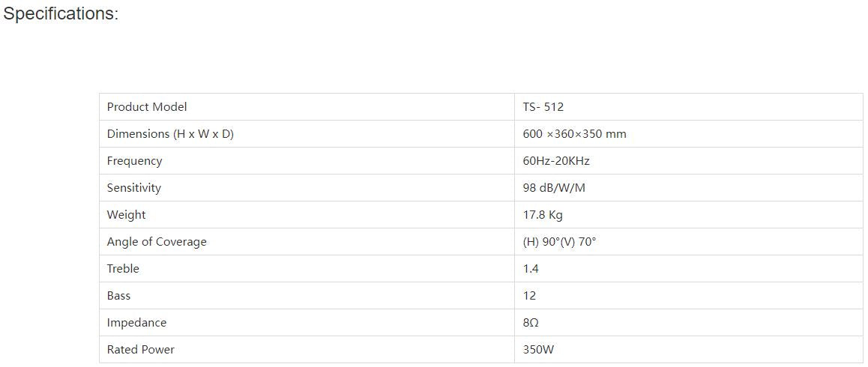Click the Weight row label

tap(127, 215)
